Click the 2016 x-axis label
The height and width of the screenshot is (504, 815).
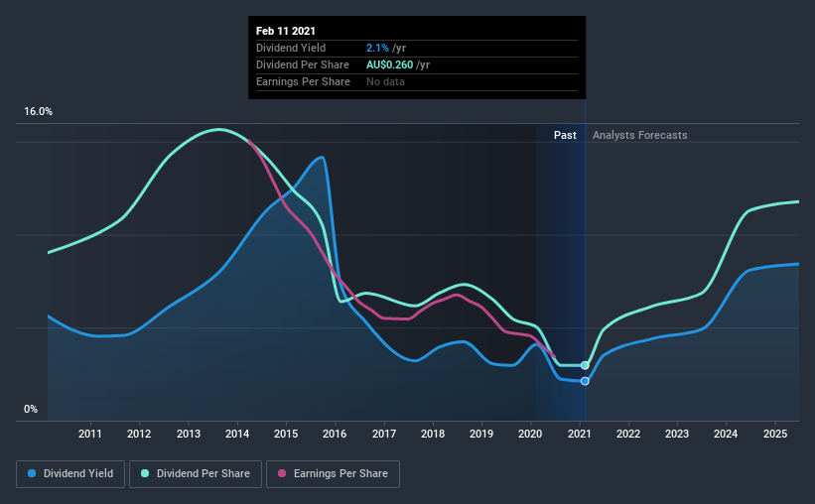(335, 434)
